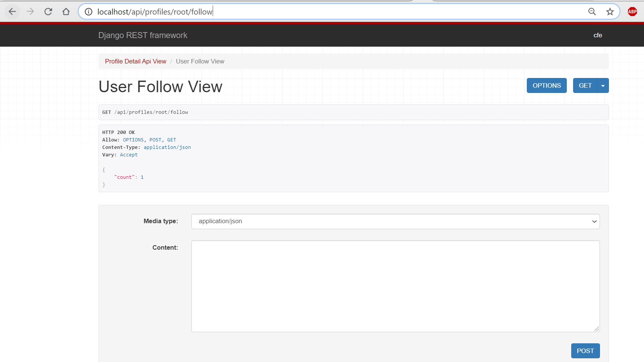
Task: Bookmark this page with the star
Action: pos(610,12)
